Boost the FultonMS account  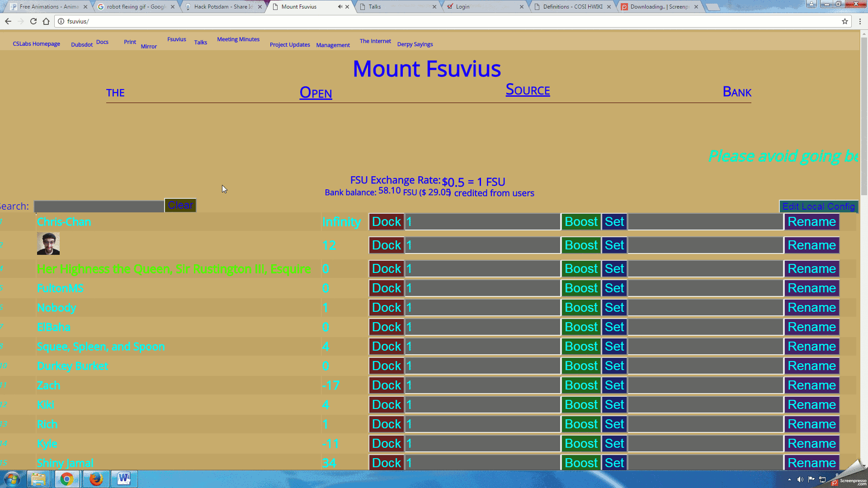581,288
